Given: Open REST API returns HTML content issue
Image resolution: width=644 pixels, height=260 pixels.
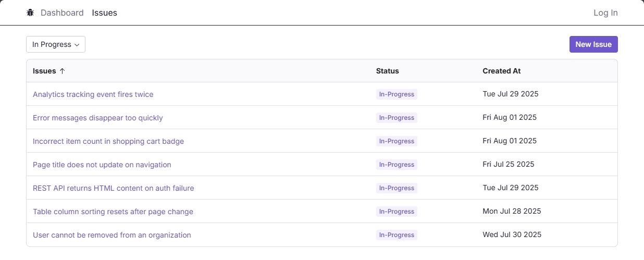Looking at the screenshot, I should tap(113, 188).
